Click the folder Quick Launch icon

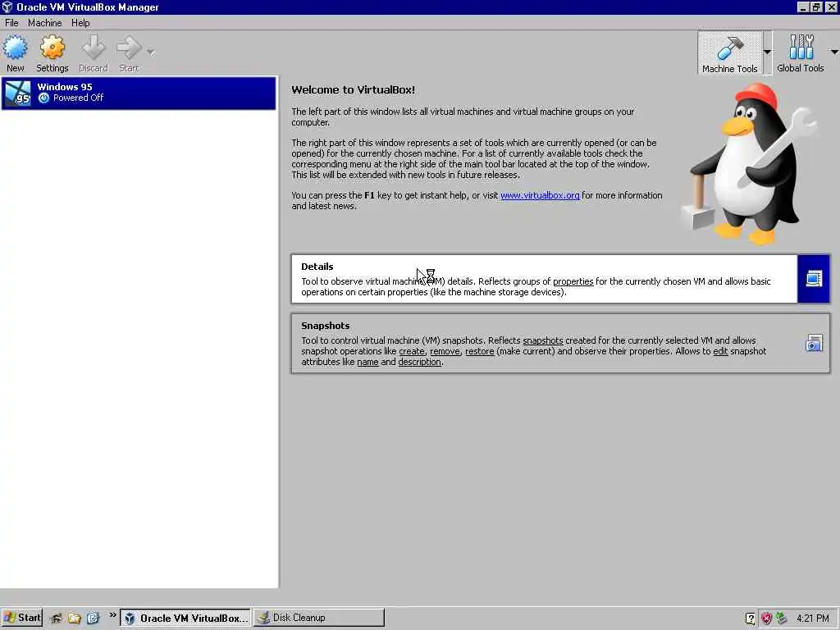[x=75, y=618]
